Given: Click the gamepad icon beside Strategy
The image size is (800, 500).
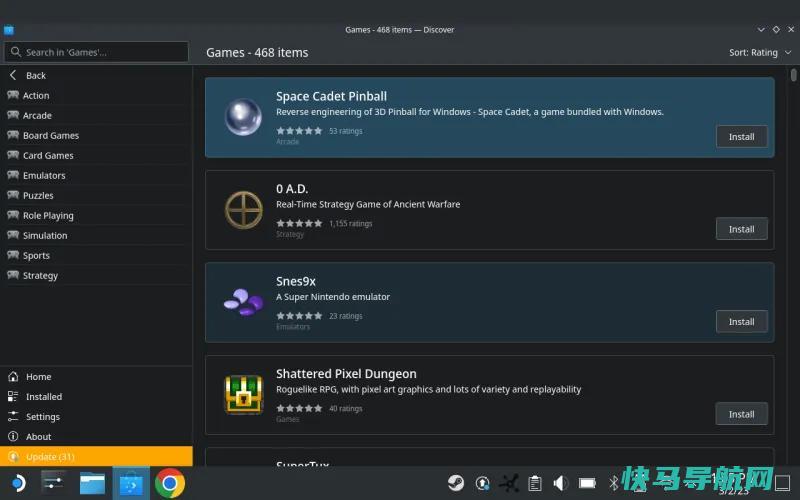Looking at the screenshot, I should point(13,275).
